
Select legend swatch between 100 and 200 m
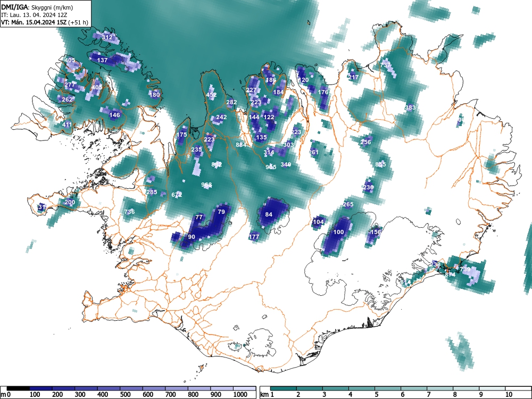(41, 388)
